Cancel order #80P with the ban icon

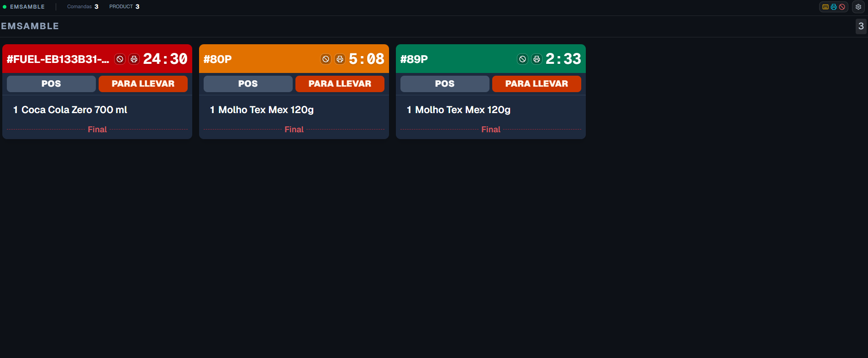click(x=326, y=59)
